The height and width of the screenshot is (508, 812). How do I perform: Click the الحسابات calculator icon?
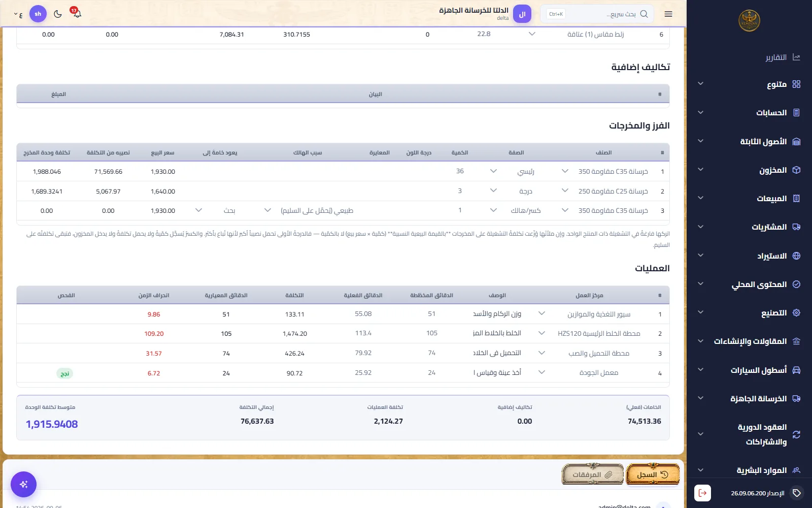796,113
